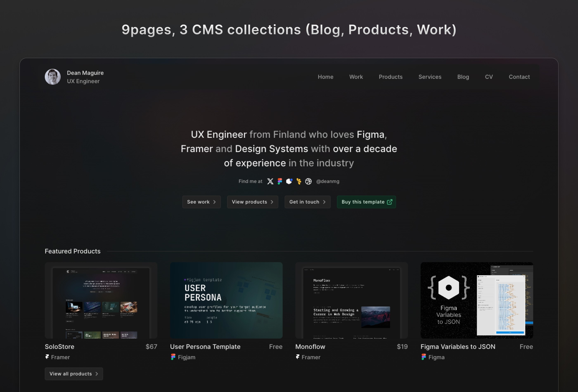Click Dean Maguire's profile avatar photo
578x392 pixels.
pos(53,77)
